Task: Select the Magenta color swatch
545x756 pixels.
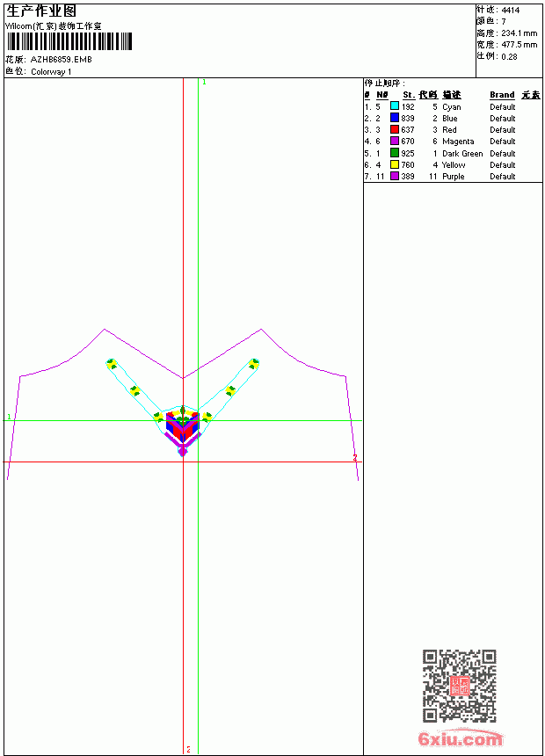Action: (x=395, y=141)
